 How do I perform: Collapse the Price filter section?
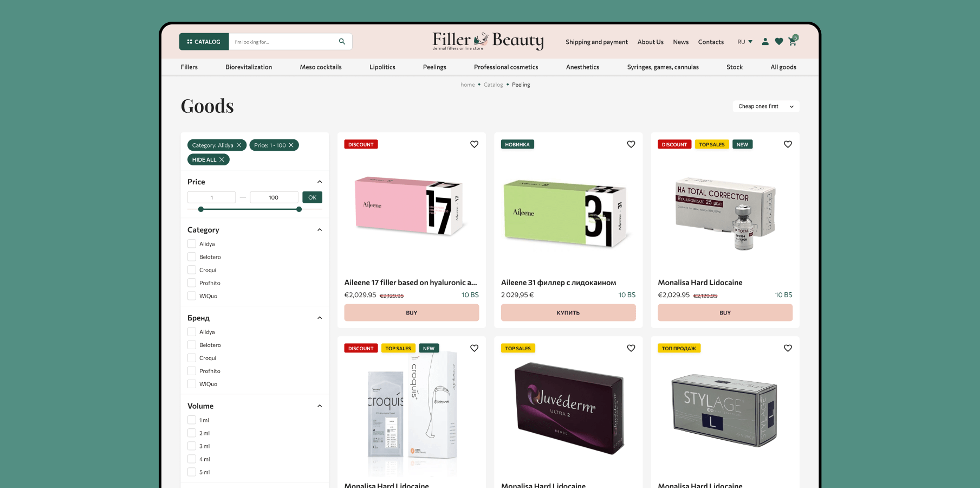(x=320, y=182)
